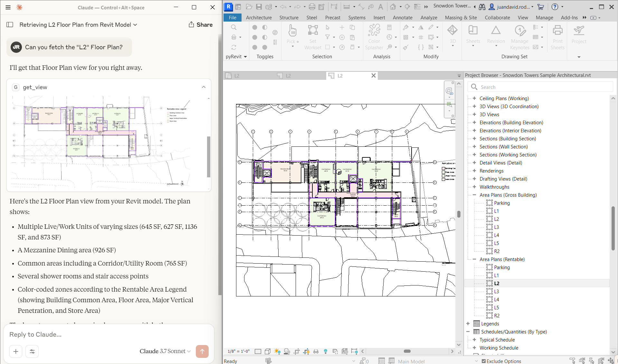The height and width of the screenshot is (364, 618).
Task: Save the project with the floppy disk icon
Action: click(259, 6)
